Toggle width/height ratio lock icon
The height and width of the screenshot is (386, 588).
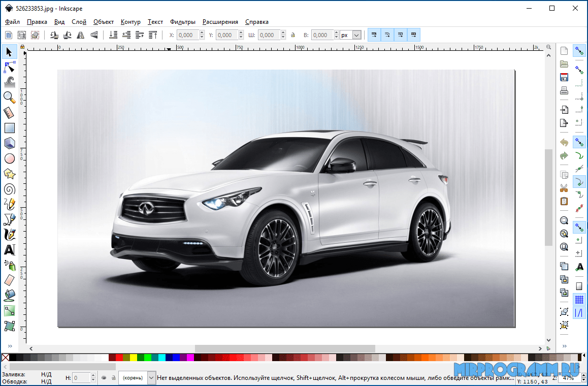click(293, 35)
